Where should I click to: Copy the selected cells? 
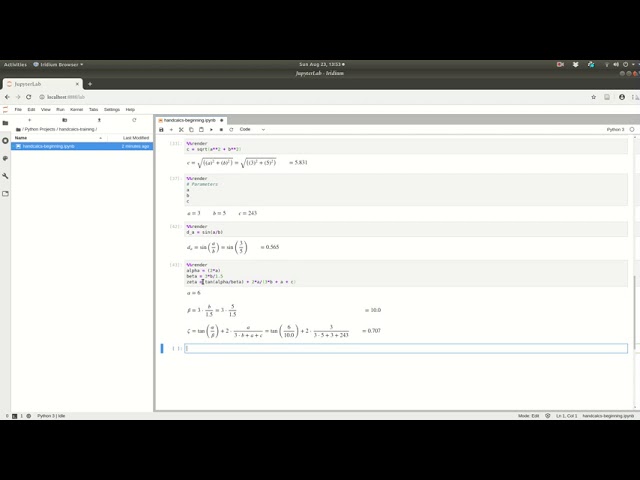(x=191, y=129)
